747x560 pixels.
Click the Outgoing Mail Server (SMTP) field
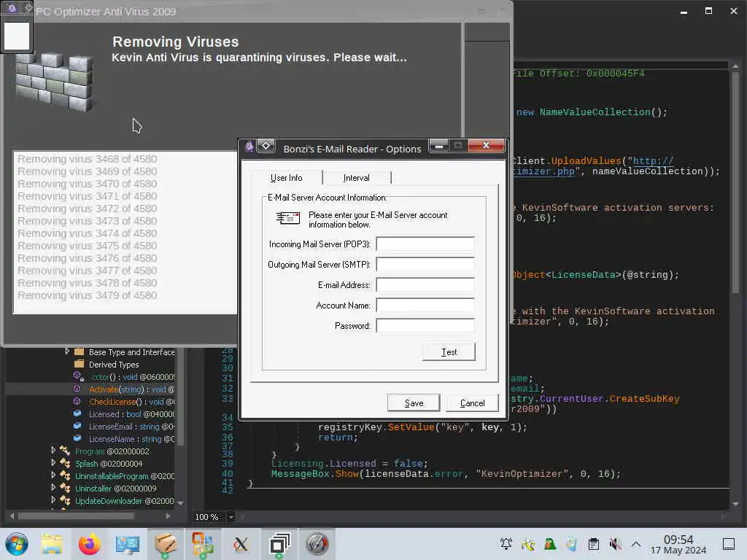[x=425, y=264]
